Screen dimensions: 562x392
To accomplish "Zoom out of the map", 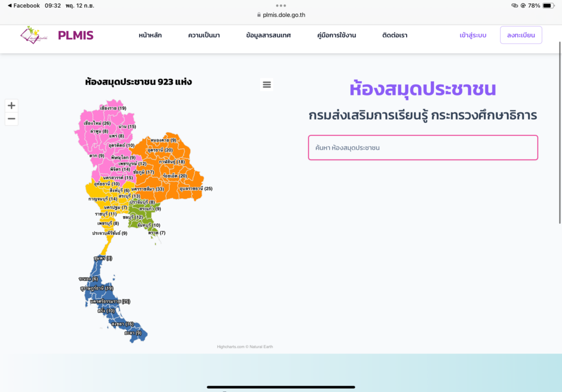I will point(12,119).
